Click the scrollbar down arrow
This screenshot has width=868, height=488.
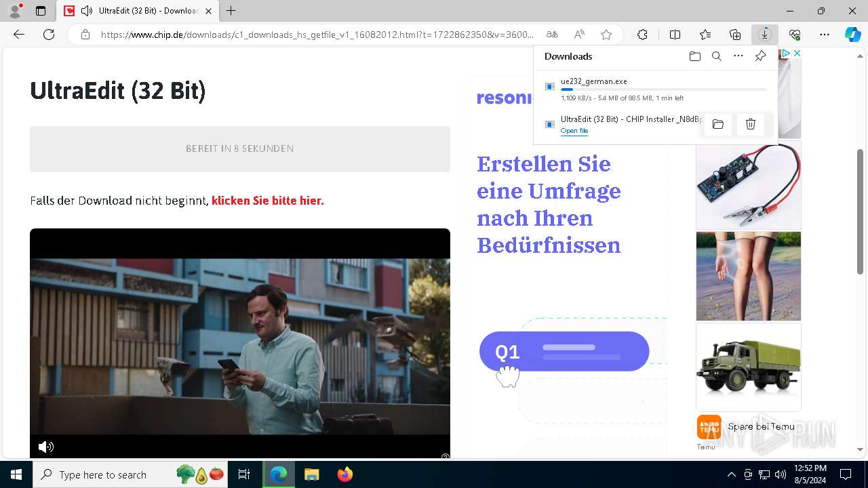[x=861, y=449]
